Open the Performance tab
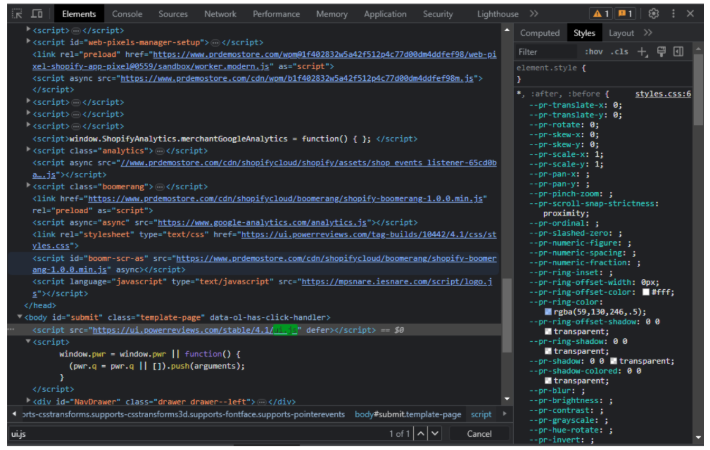The width and height of the screenshot is (710, 450). tap(276, 14)
